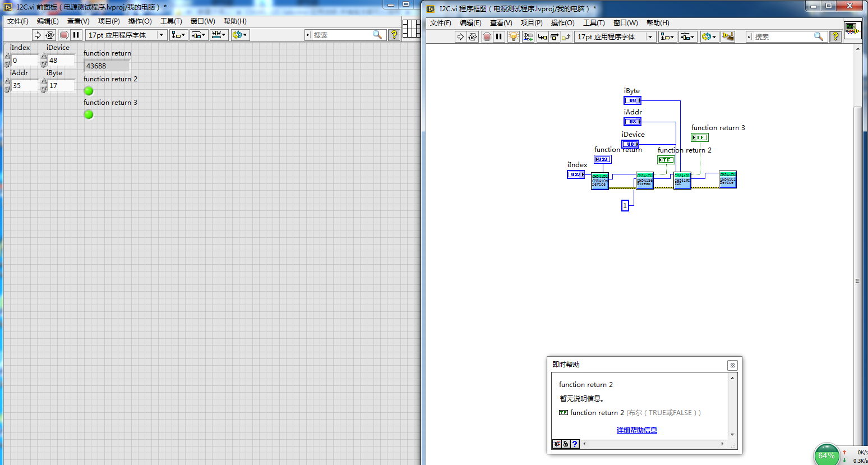Click iIndex numeric value field

click(25, 61)
